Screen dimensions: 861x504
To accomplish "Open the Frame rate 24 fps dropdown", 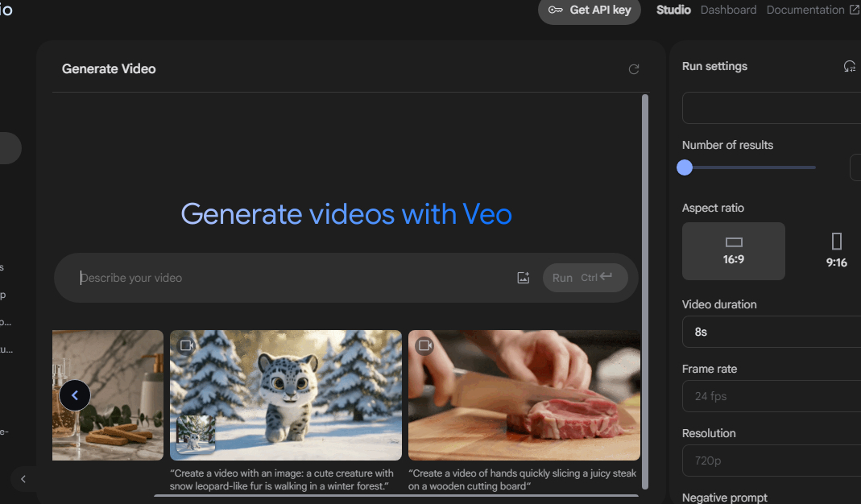I will 772,396.
